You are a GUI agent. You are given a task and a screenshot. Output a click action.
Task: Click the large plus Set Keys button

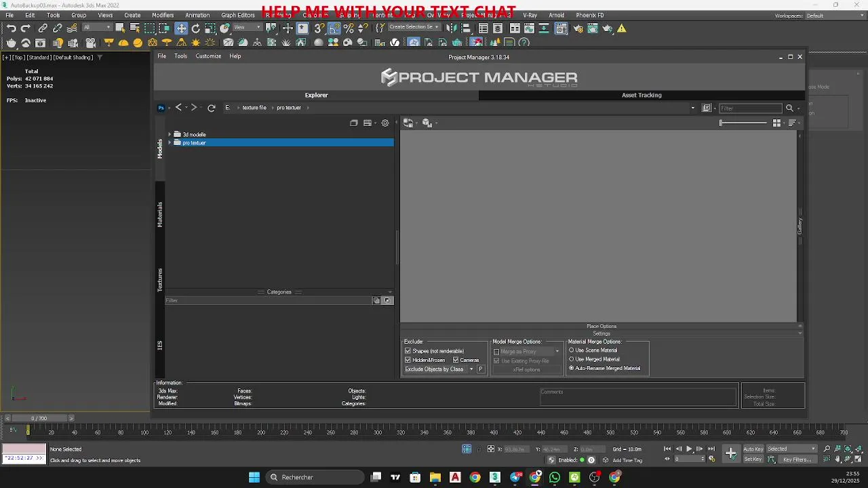[x=731, y=453]
